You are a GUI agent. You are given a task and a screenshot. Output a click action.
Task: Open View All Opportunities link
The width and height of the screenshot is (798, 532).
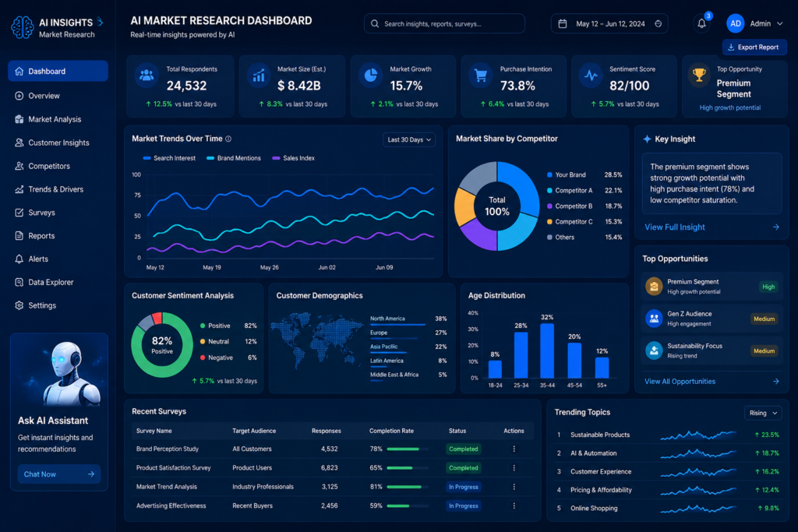pyautogui.click(x=680, y=382)
